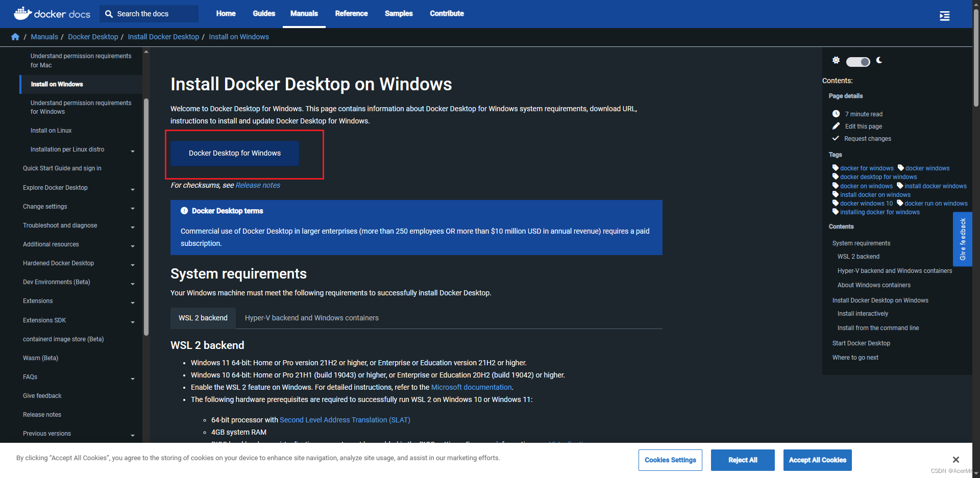Click the sidebar navigation scrollbar
Image resolution: width=980 pixels, height=478 pixels.
[x=146, y=217]
